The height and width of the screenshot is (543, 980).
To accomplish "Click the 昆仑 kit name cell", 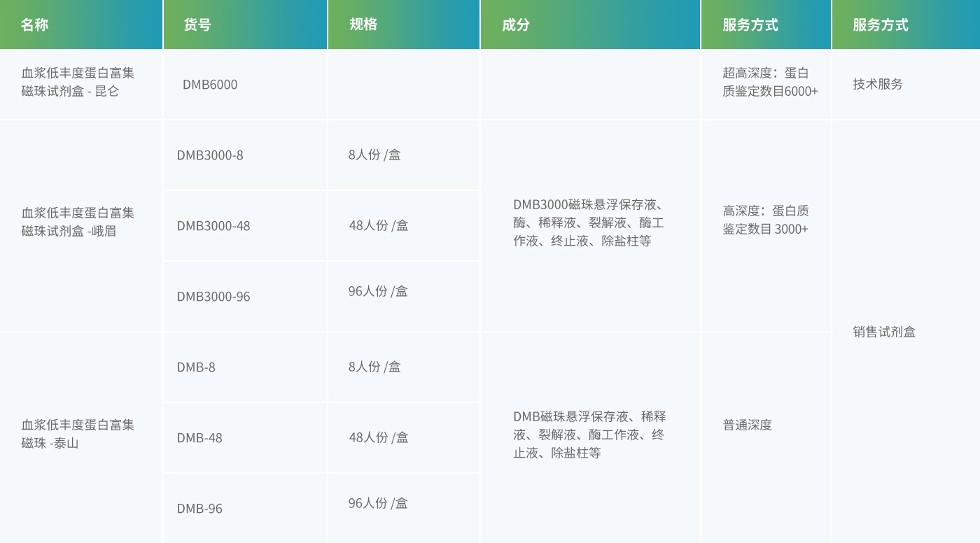I will [78, 82].
